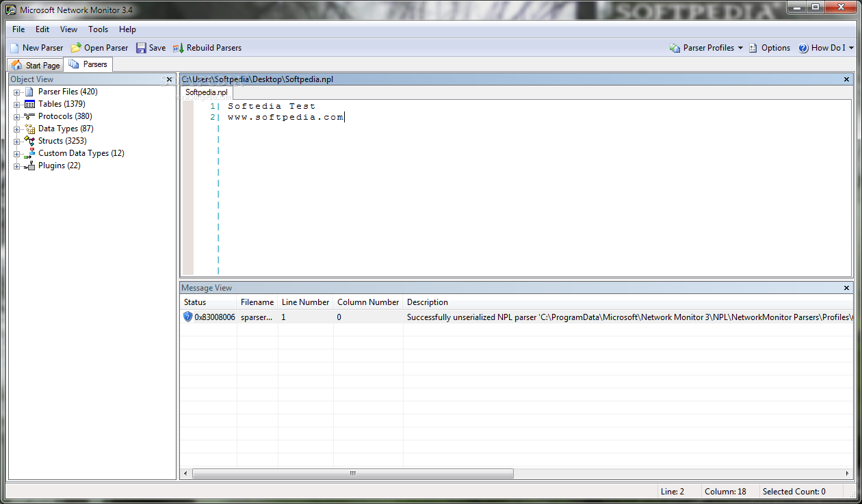Click the shield status icon in Message View
The width and height of the screenshot is (862, 504).
[x=188, y=317]
